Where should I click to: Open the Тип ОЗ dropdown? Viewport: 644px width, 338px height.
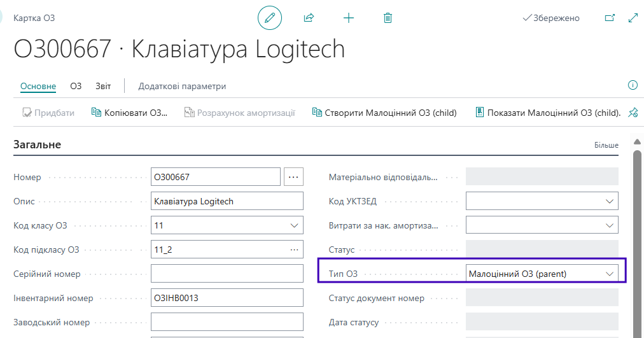tap(610, 274)
